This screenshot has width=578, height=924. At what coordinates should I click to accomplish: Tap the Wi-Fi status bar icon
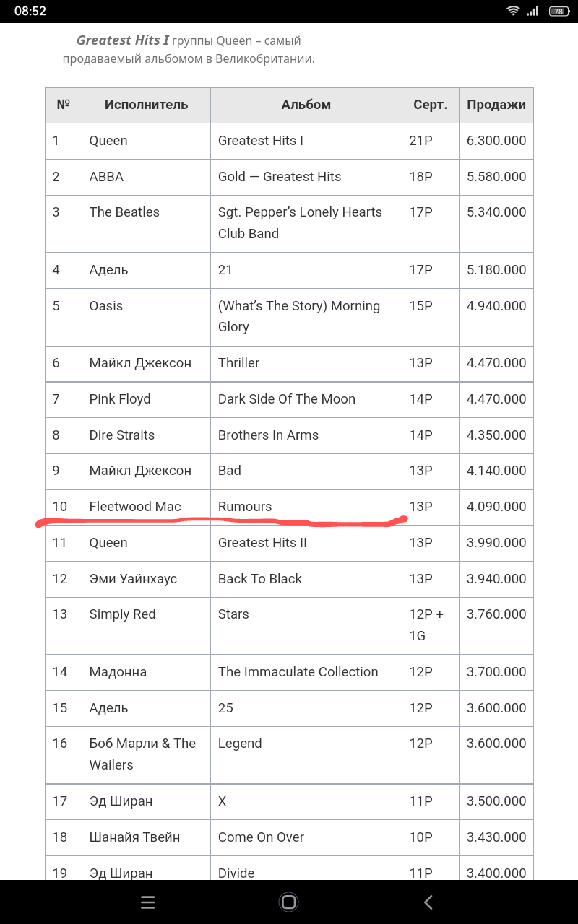513,11
